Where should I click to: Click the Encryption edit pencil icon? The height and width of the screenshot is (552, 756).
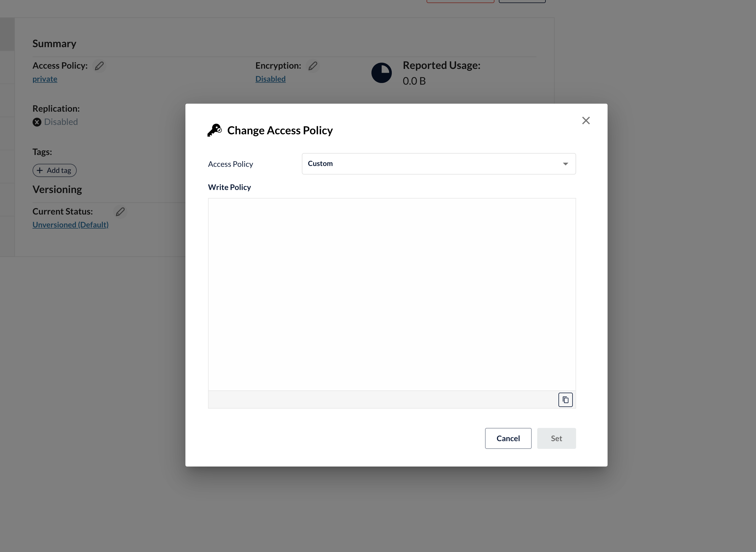click(x=313, y=66)
